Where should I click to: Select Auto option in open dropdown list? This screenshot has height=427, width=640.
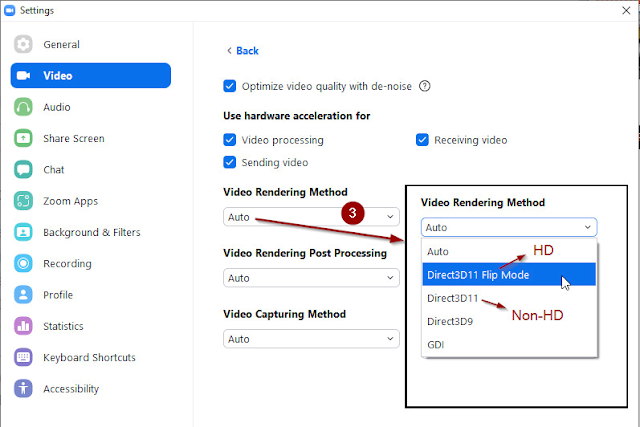[x=509, y=251]
